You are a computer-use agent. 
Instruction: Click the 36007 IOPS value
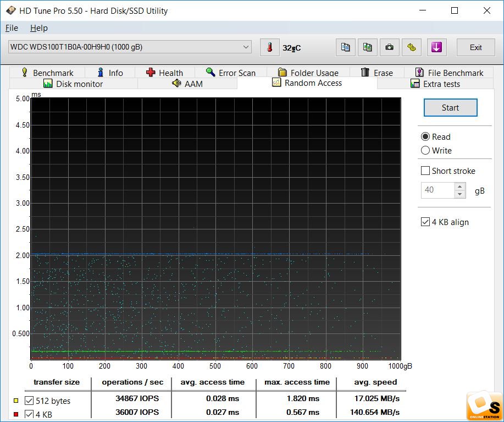pyautogui.click(x=137, y=412)
